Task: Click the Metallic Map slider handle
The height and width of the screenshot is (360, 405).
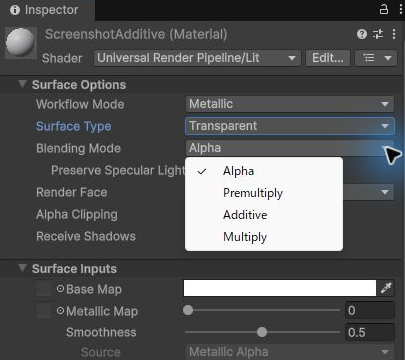Action: click(188, 310)
